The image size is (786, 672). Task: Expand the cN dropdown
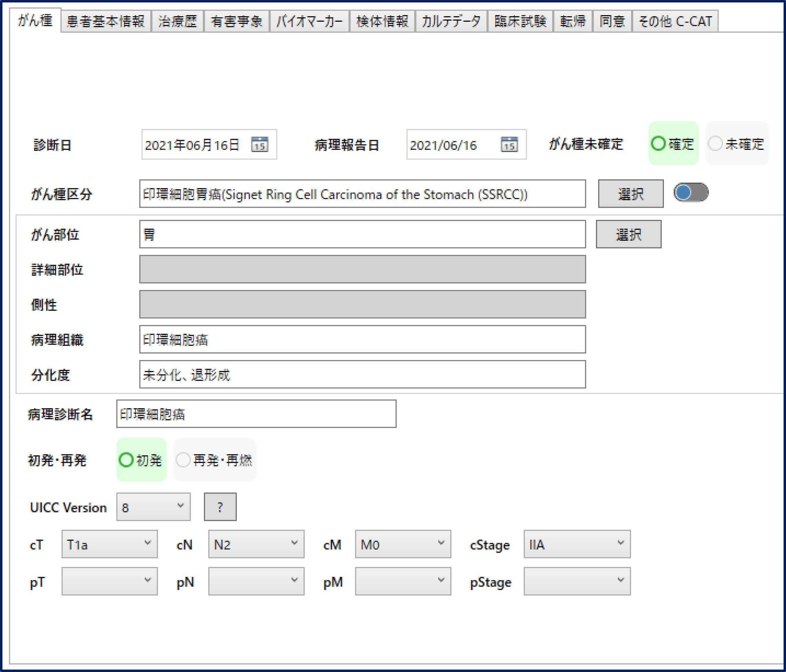(256, 544)
